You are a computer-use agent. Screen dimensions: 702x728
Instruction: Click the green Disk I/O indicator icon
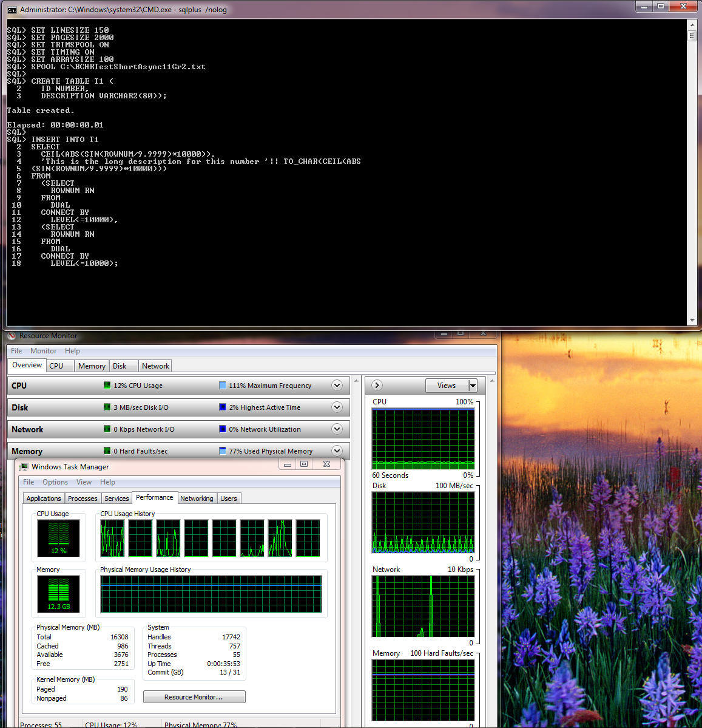(x=106, y=407)
